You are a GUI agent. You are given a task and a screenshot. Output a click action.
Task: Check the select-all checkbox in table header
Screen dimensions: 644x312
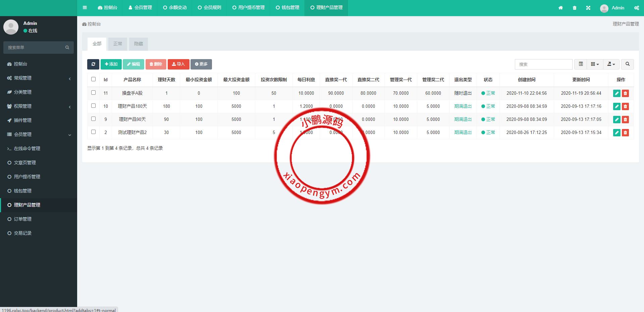[x=94, y=79]
